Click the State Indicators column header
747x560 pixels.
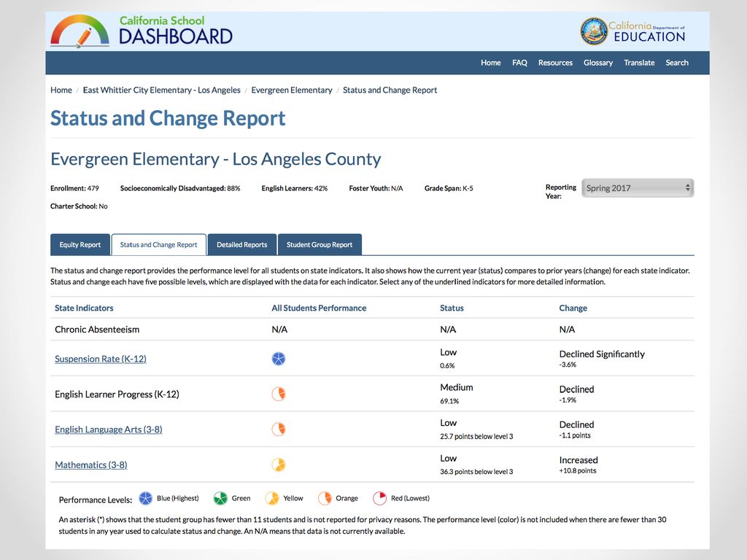(x=84, y=308)
